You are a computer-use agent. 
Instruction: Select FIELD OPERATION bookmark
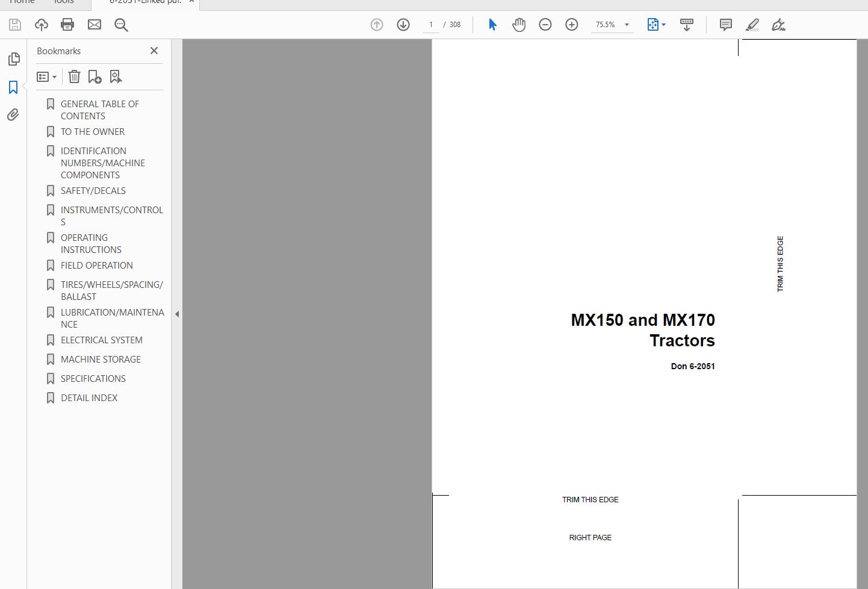click(x=96, y=265)
